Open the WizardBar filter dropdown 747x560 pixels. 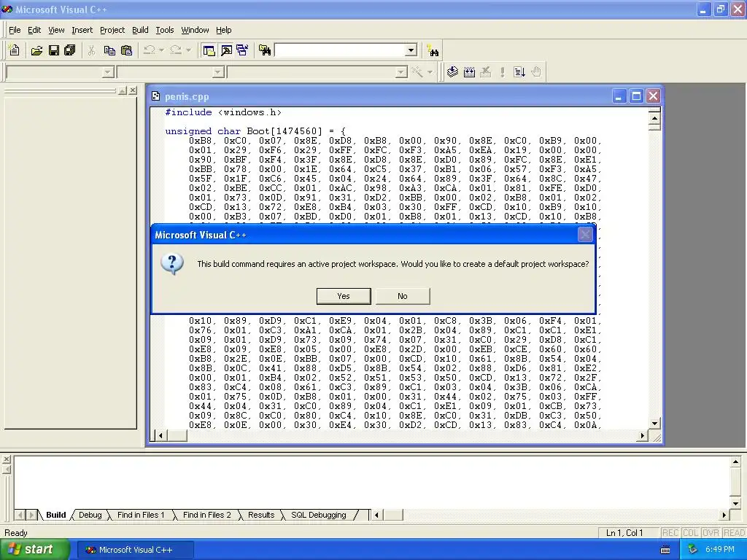pyautogui.click(x=217, y=72)
